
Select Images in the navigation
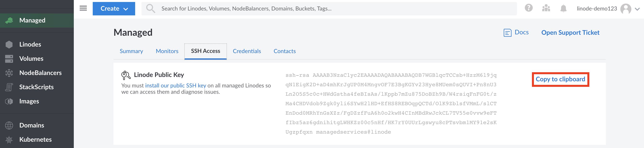tap(29, 101)
